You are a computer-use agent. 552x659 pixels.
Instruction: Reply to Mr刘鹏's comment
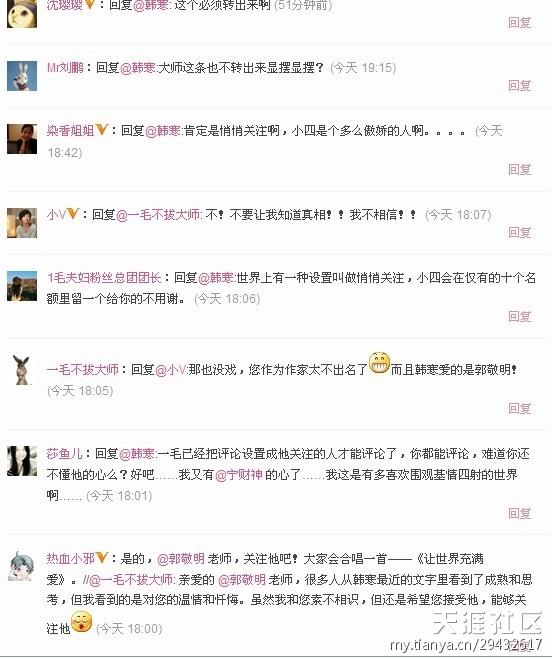click(520, 85)
